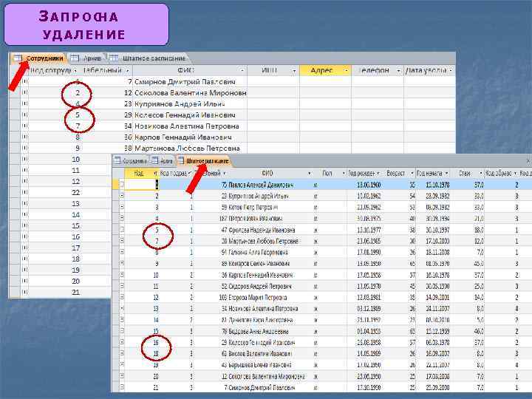
Task: Select the row selector of highlighted Павлов row
Action: pos(116,185)
